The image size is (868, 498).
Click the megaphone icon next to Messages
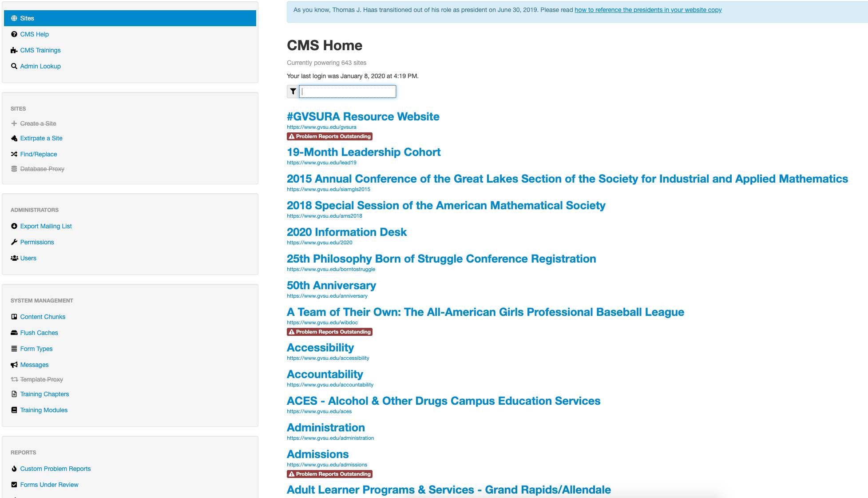coord(14,365)
